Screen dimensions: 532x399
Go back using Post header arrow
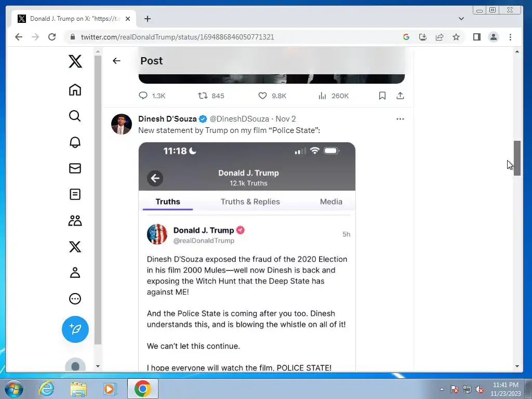(116, 61)
